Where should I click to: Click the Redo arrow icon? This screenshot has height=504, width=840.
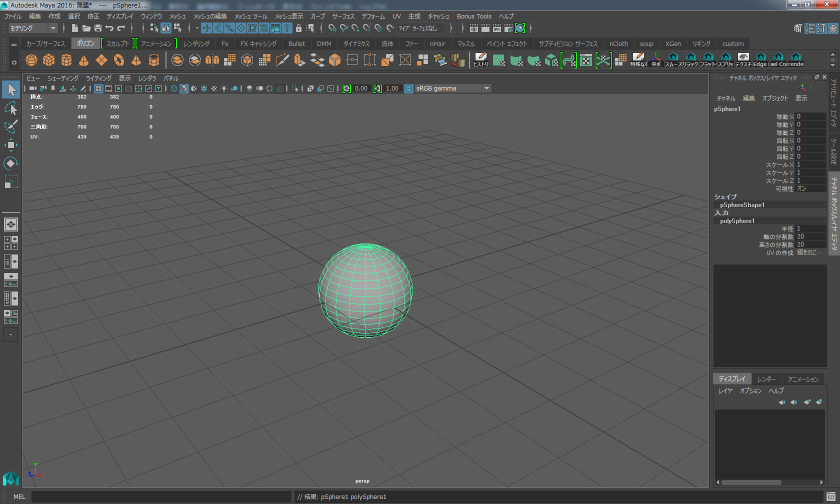coord(121,28)
